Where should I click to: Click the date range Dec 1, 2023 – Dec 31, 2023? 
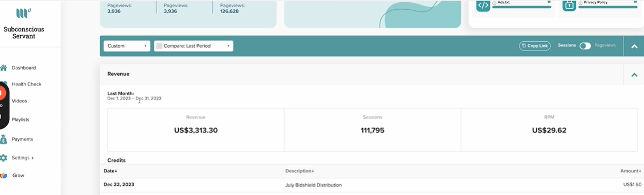pos(134,99)
